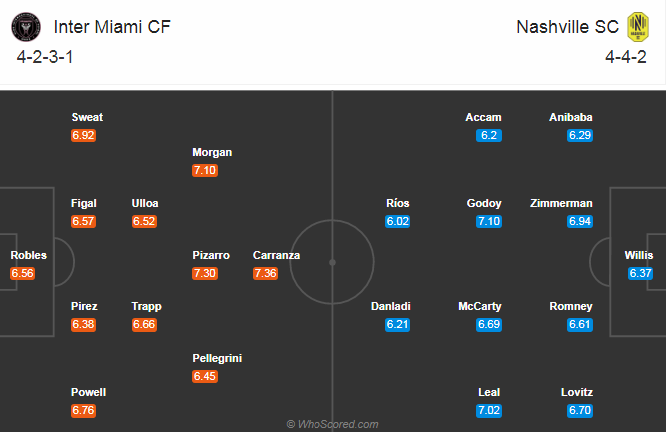Click Accam's 6.2 rating badge

[x=489, y=135]
